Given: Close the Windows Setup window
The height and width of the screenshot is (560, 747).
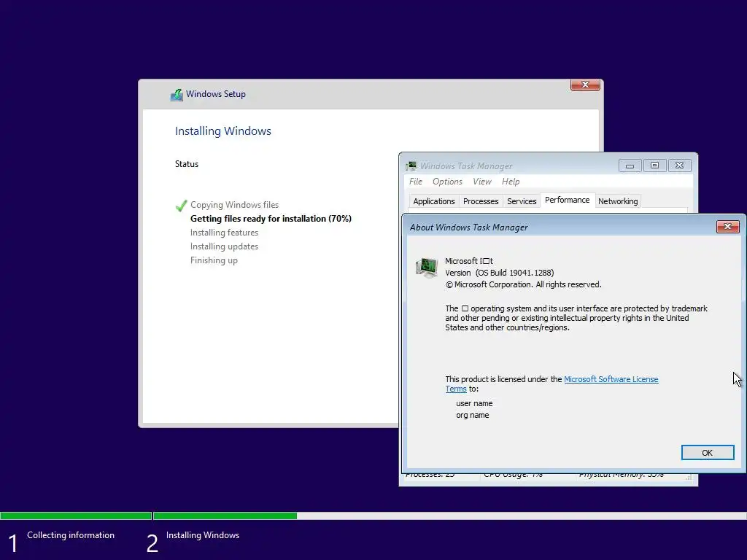Looking at the screenshot, I should pos(585,85).
